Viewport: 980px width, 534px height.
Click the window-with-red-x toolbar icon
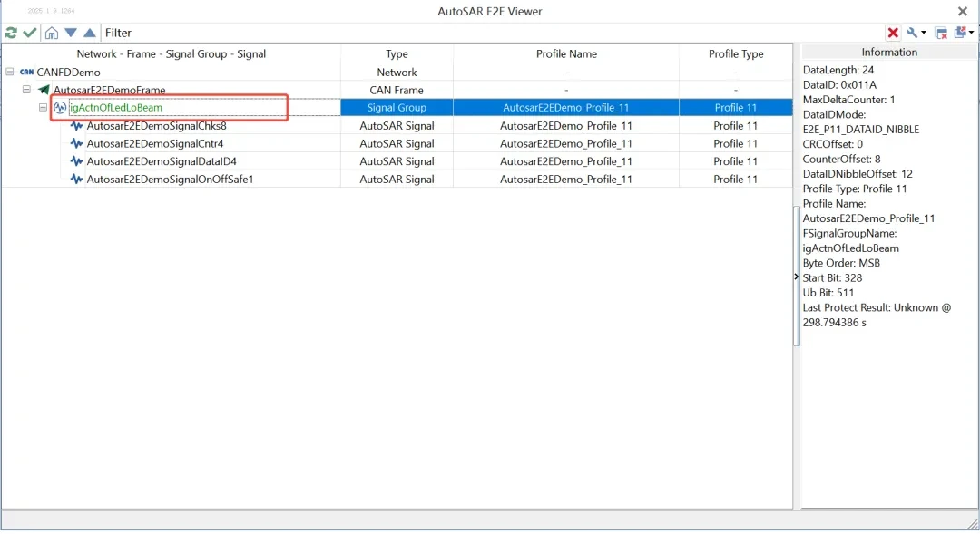pyautogui.click(x=941, y=33)
